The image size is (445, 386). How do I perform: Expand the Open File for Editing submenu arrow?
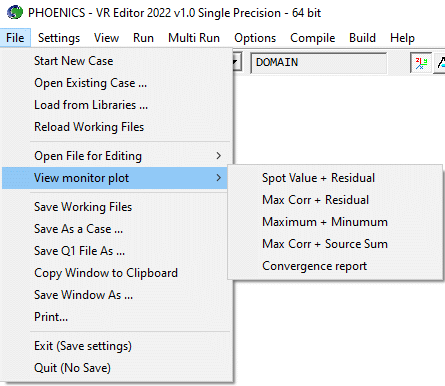(219, 156)
